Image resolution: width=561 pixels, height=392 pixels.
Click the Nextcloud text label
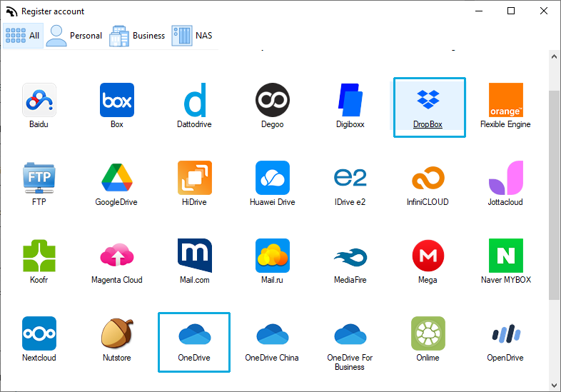pyautogui.click(x=39, y=358)
